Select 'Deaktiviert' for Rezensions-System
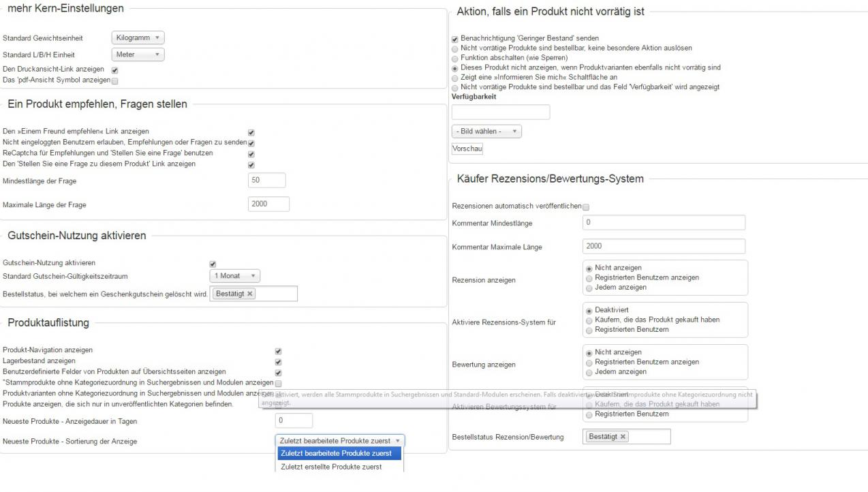Viewport: 868px width, 492px height. pyautogui.click(x=589, y=311)
